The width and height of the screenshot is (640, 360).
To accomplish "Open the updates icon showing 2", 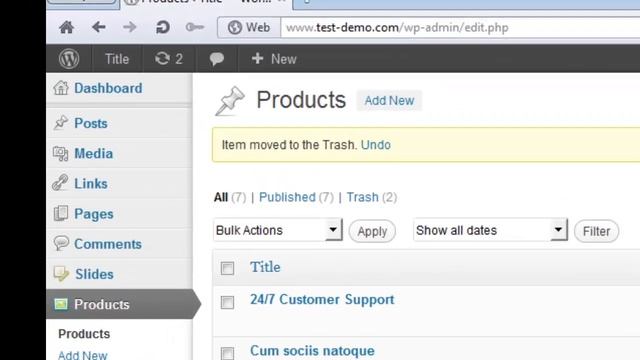I will (169, 59).
